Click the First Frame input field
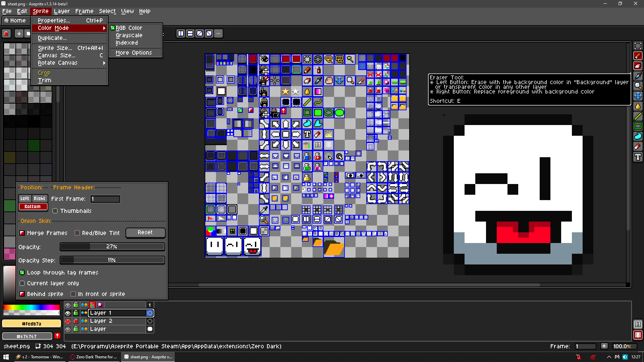 coord(105,199)
